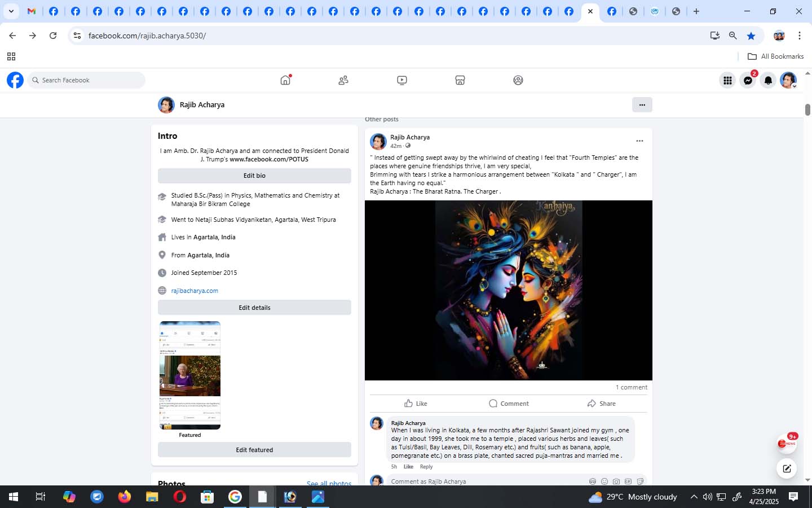Screen dimensions: 812x508
Task: Click post author name Rajib Acharya
Action: pyautogui.click(x=410, y=137)
